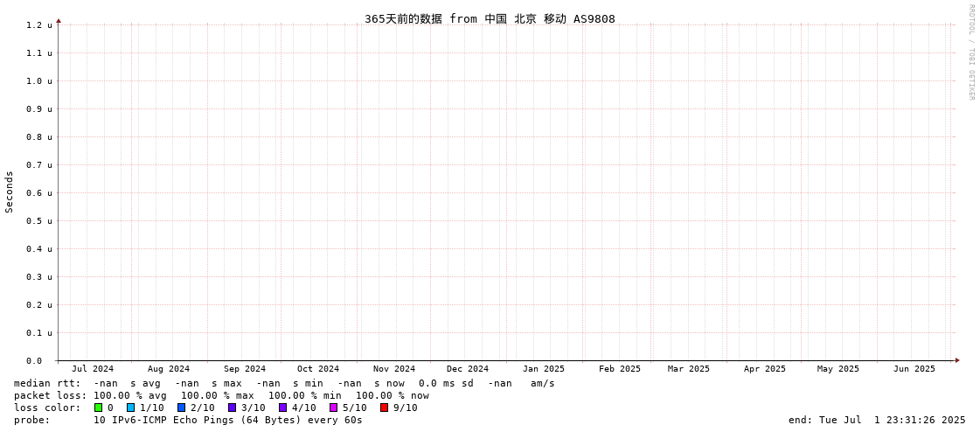
Task: Click the 0.7 u y-axis value
Action: click(39, 165)
